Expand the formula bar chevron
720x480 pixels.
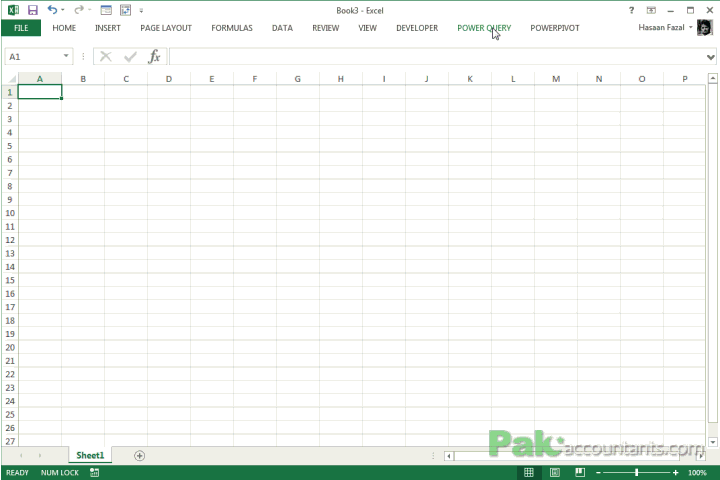pyautogui.click(x=710, y=57)
